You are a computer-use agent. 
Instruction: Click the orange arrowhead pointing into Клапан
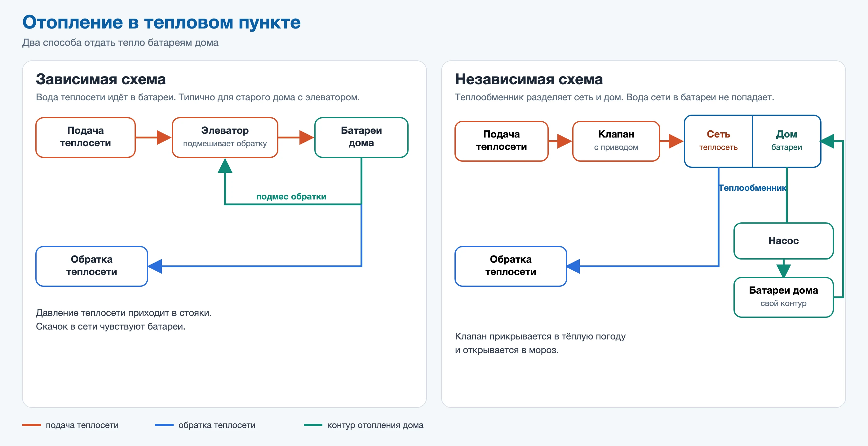[565, 141]
